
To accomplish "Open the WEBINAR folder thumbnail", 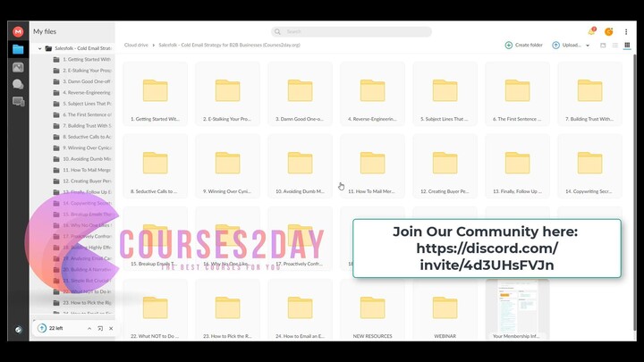I will point(445,308).
